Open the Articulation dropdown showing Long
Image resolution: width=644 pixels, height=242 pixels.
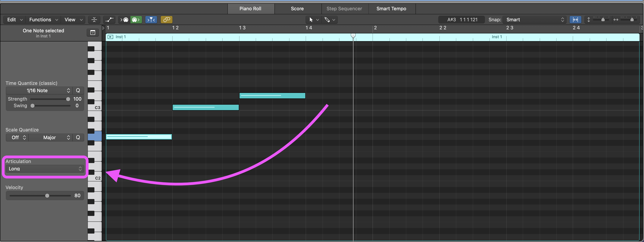tap(44, 169)
